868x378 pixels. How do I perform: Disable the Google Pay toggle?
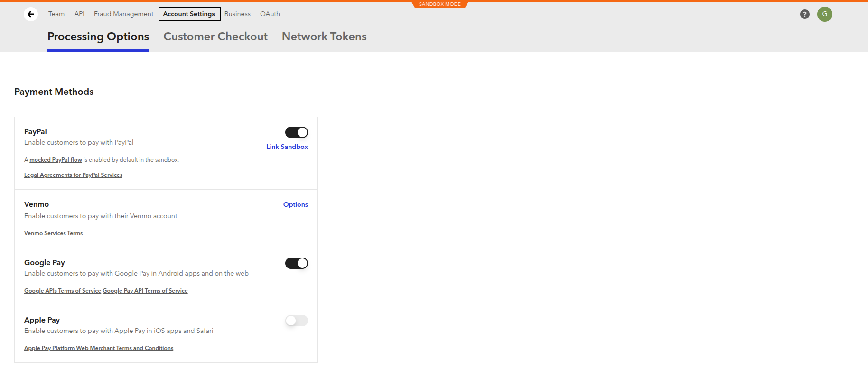297,263
